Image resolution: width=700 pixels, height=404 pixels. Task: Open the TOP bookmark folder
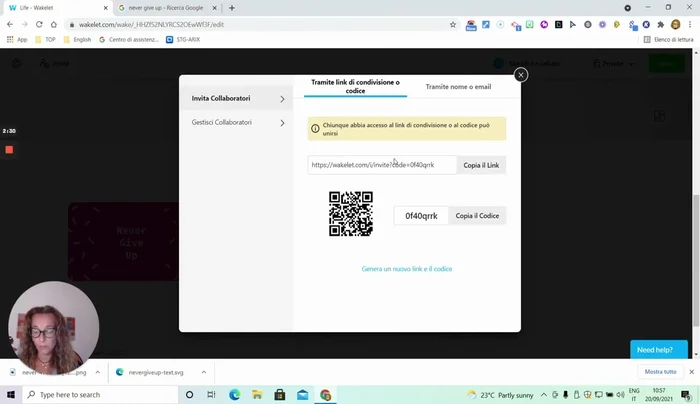[45, 40]
